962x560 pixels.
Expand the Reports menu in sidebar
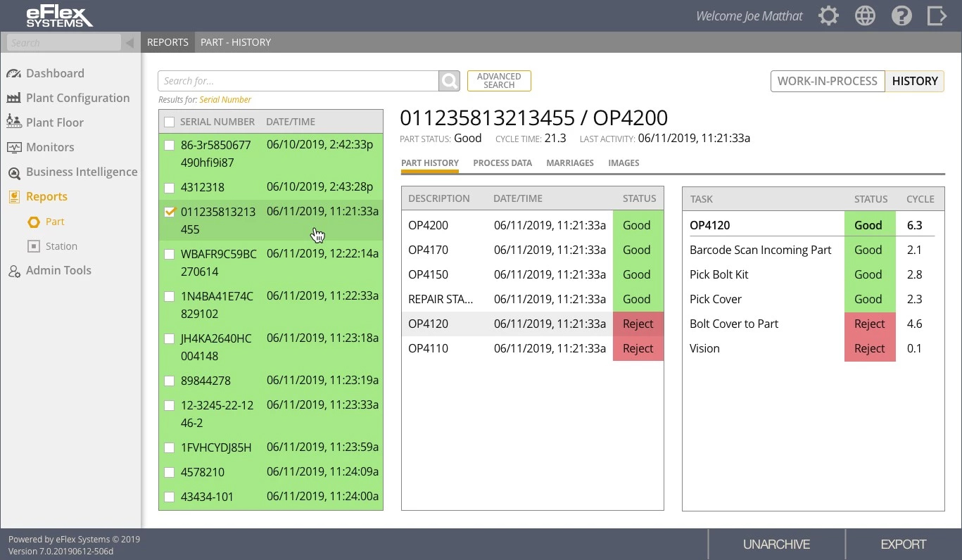coord(46,196)
